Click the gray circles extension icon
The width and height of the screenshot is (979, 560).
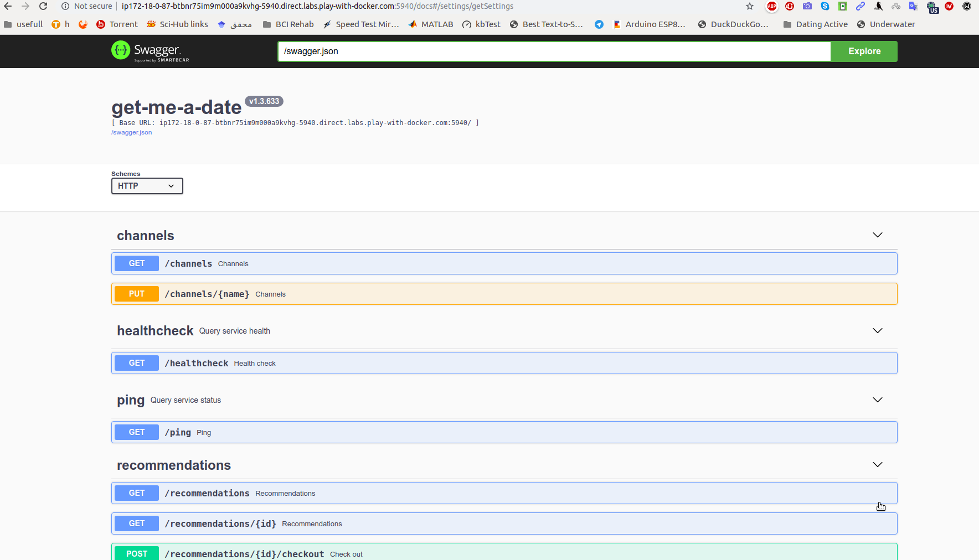pos(896,6)
